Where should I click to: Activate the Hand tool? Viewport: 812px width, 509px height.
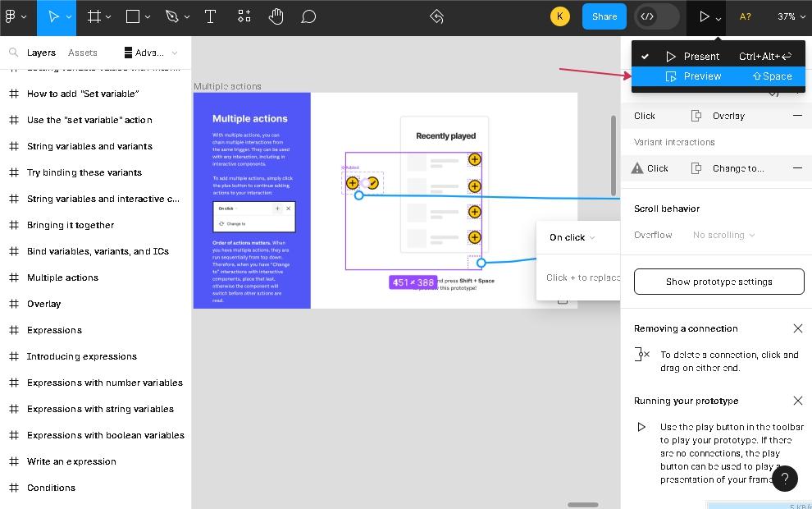[x=276, y=16]
